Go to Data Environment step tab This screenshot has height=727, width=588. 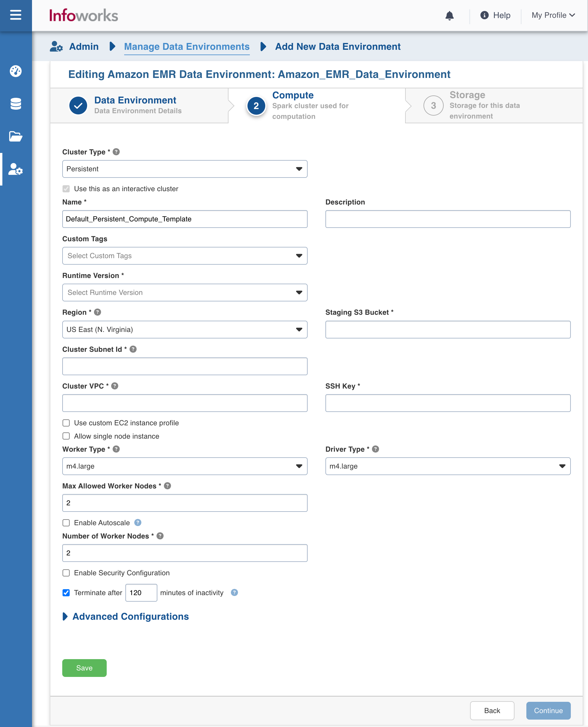pos(139,105)
